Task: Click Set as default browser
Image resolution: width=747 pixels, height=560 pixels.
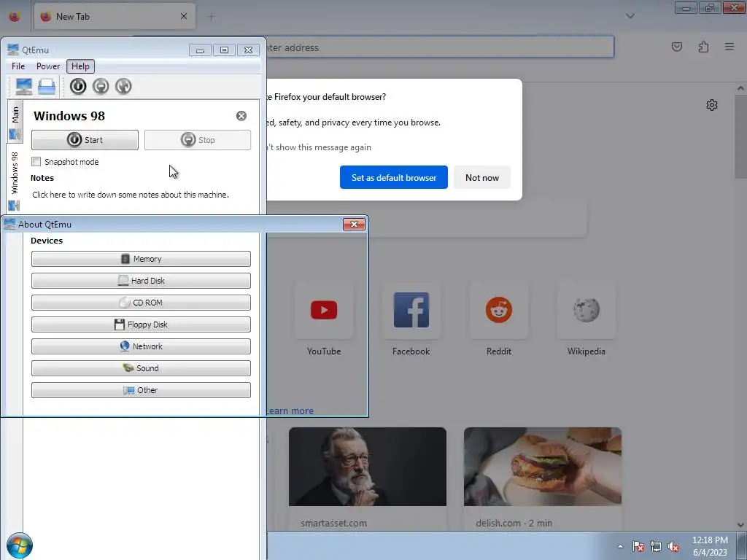Action: pos(393,178)
